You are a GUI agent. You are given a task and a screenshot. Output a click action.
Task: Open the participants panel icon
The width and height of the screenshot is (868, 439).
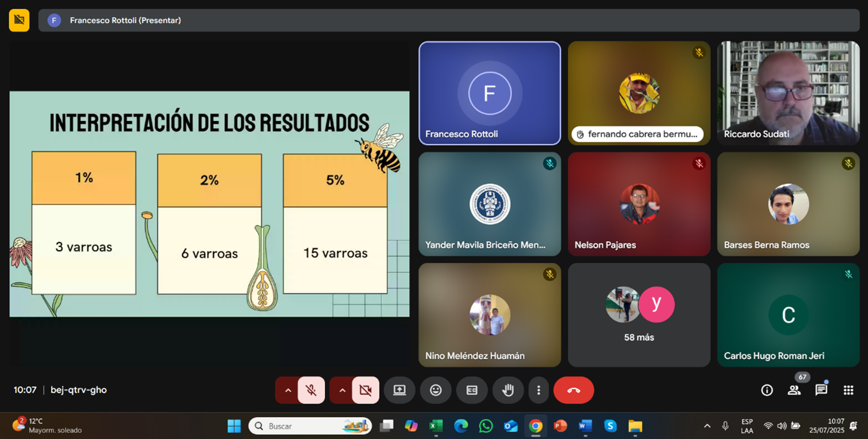pos(794,390)
